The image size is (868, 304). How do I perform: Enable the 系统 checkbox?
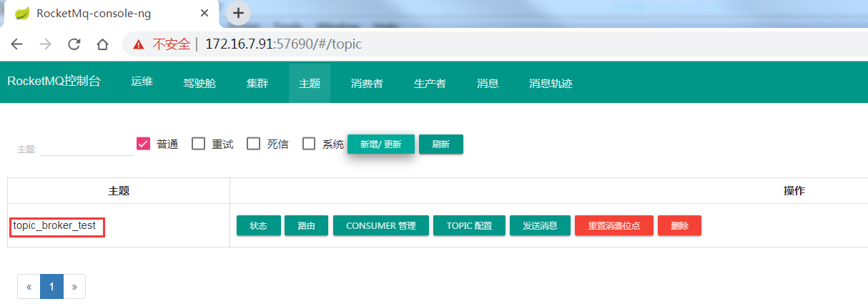309,144
